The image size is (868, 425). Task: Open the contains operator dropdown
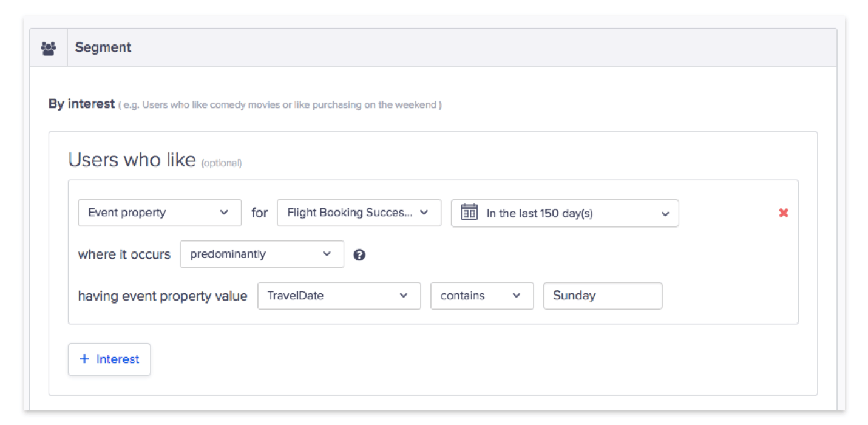(x=482, y=296)
